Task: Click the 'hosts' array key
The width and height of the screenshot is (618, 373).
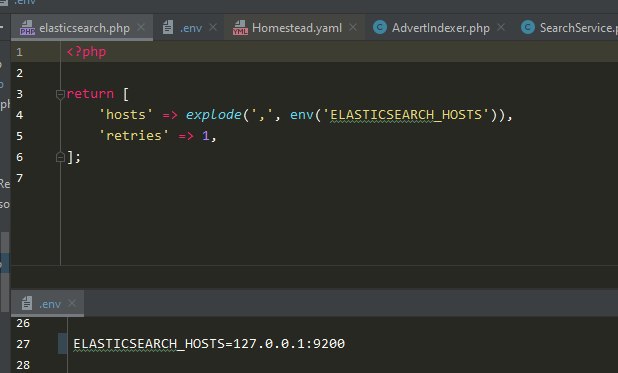Action: (x=126, y=115)
